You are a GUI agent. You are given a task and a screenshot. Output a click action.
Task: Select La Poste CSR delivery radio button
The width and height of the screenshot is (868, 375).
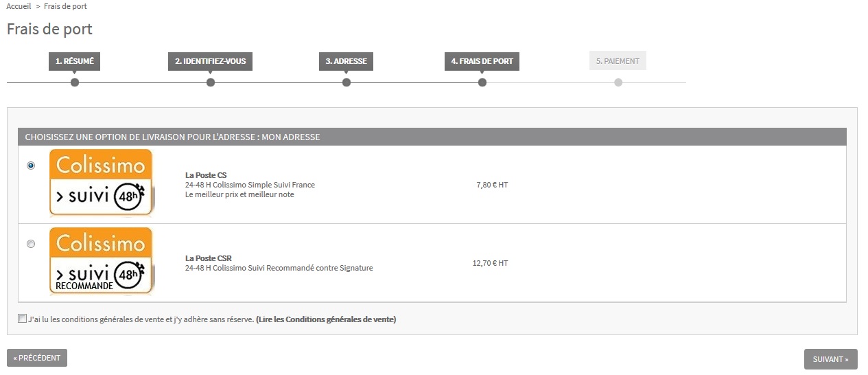[x=31, y=244]
